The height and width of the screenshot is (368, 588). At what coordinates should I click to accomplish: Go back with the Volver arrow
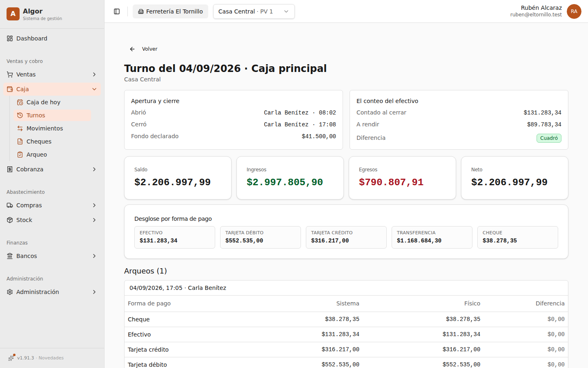(132, 49)
